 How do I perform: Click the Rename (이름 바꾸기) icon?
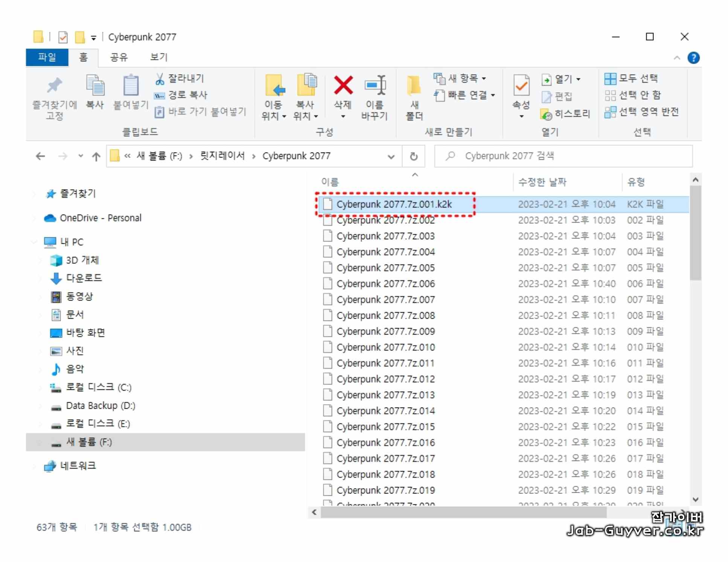pos(375,85)
